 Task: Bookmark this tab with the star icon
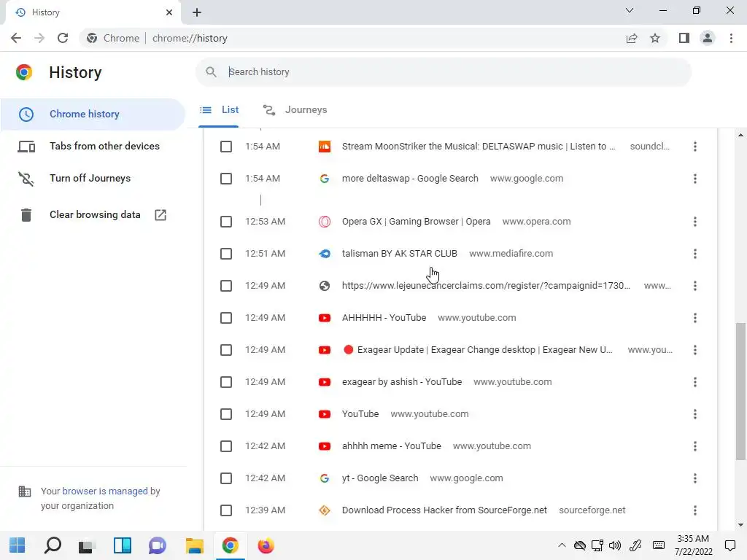point(655,38)
